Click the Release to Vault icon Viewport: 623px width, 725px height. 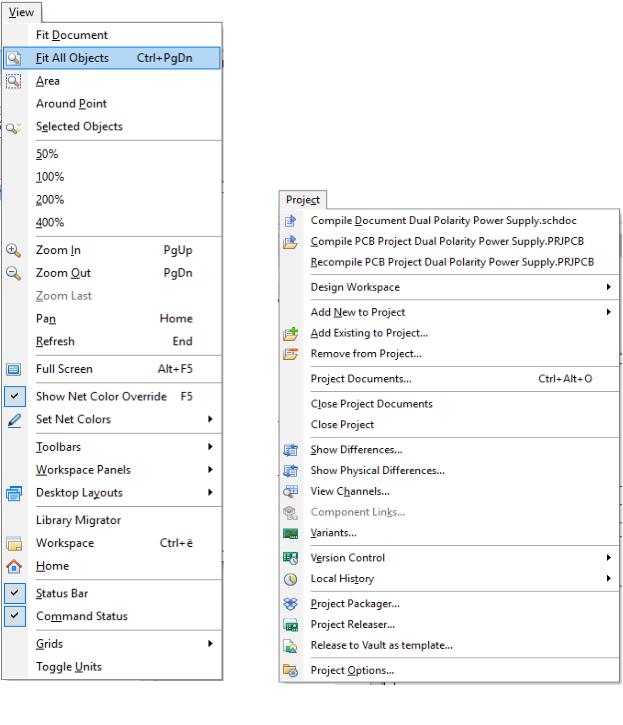290,645
